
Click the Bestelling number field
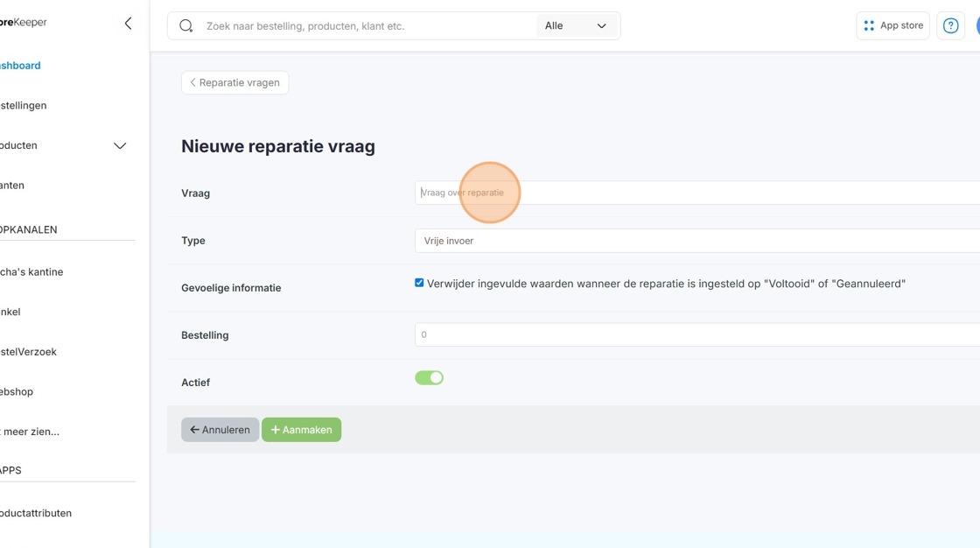point(697,334)
